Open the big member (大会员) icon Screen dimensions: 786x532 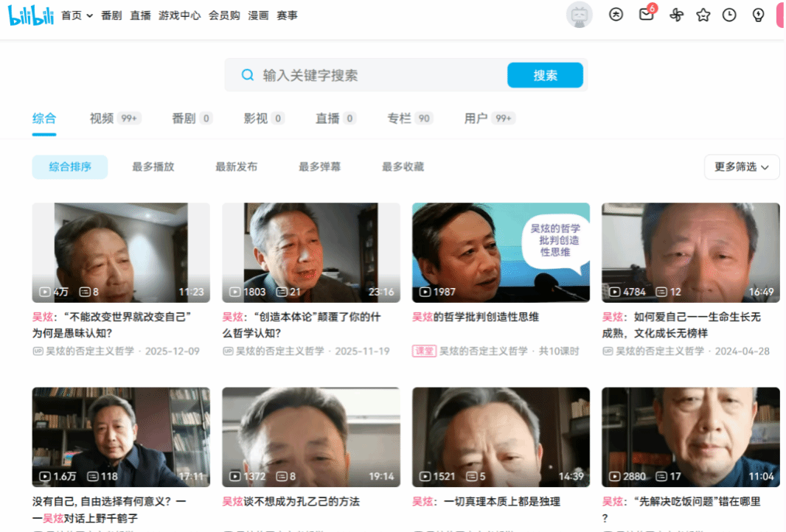click(x=616, y=15)
